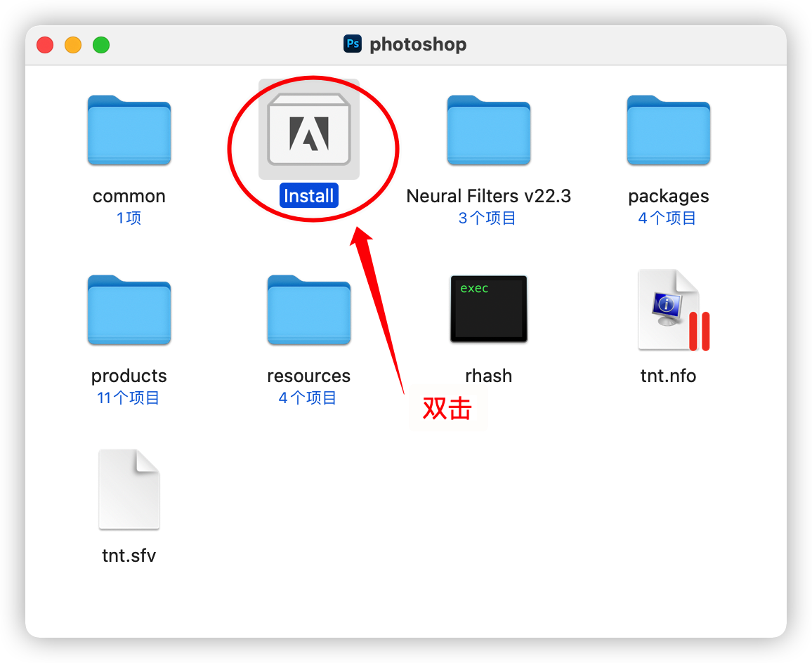Select the tnt.nfo filename text
812x663 pixels.
(x=668, y=375)
